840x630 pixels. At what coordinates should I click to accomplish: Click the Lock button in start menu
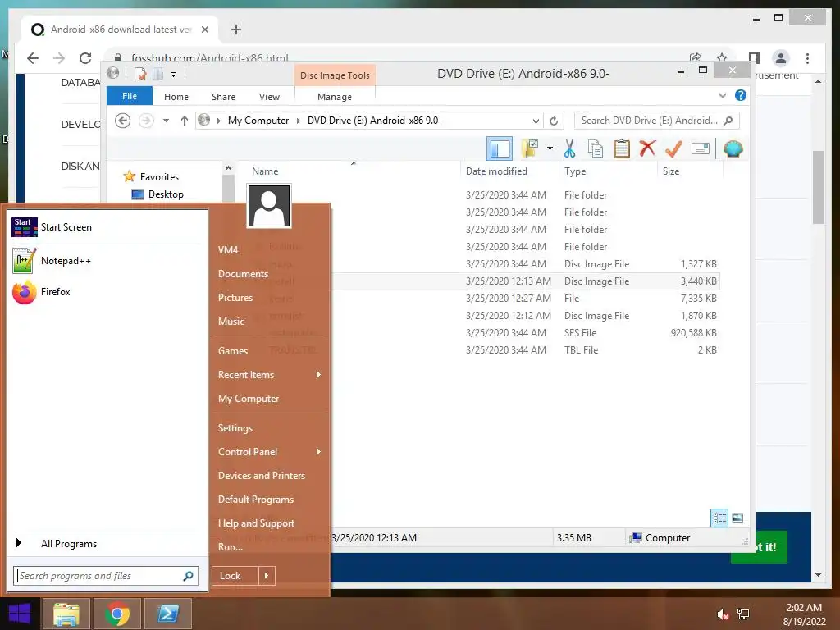pos(235,576)
